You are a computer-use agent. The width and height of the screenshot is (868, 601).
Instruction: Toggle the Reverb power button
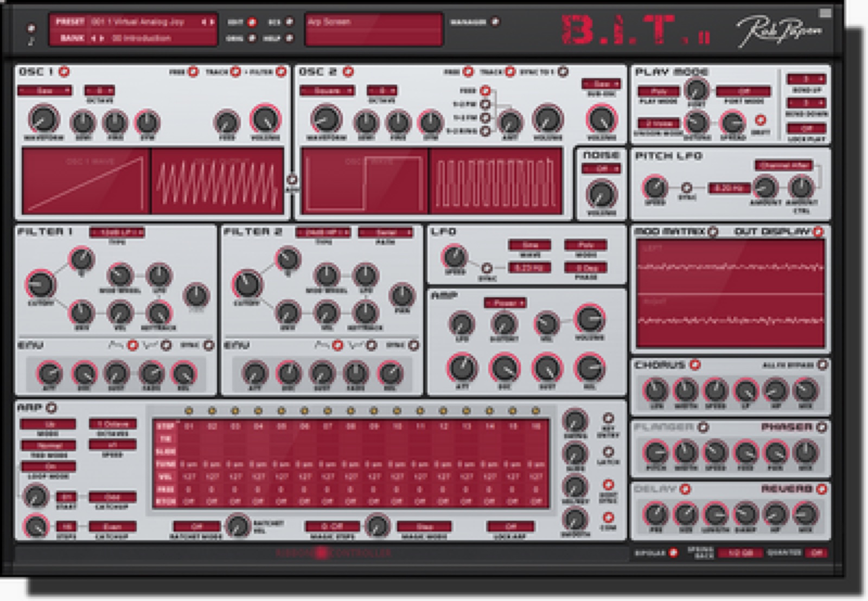[x=822, y=489]
